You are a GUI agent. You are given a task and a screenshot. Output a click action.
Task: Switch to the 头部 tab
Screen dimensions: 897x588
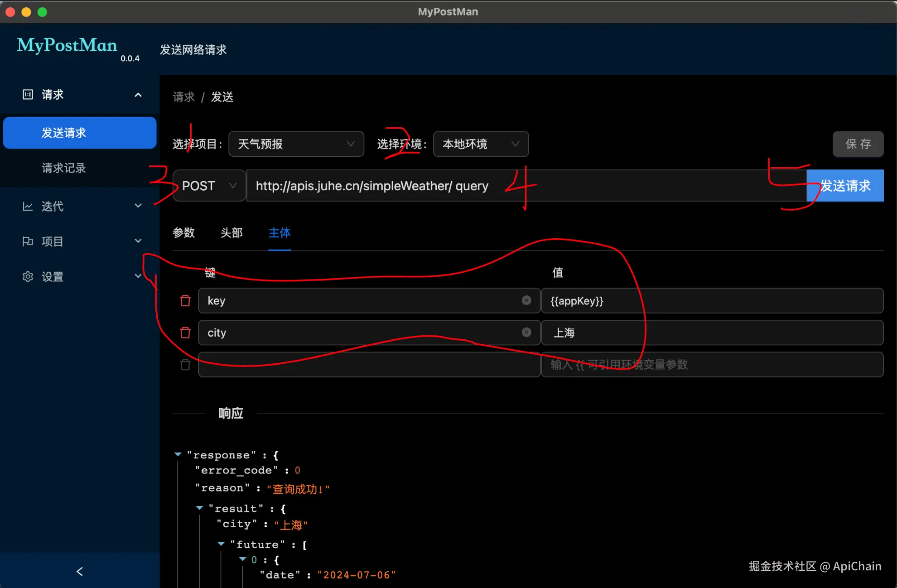(x=231, y=233)
